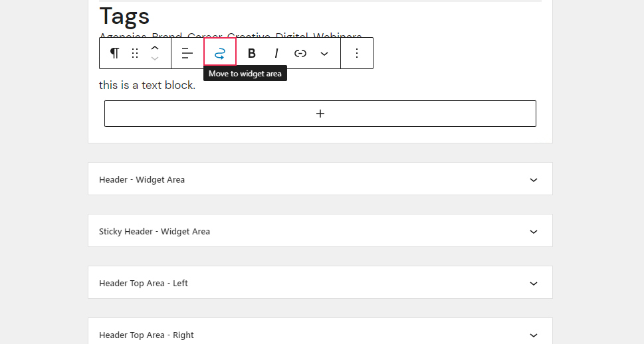Viewport: 644px width, 344px height.
Task: Click the drag handle dots icon
Action: pos(135,53)
